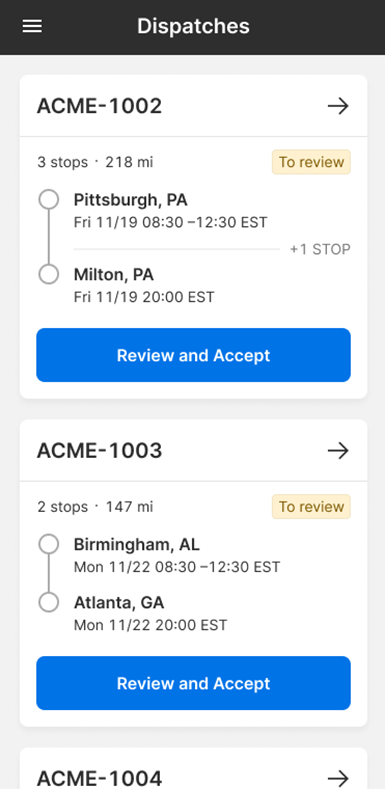Click the To review badge on ACME-1002
Screen dimensions: 385x789
tap(312, 162)
